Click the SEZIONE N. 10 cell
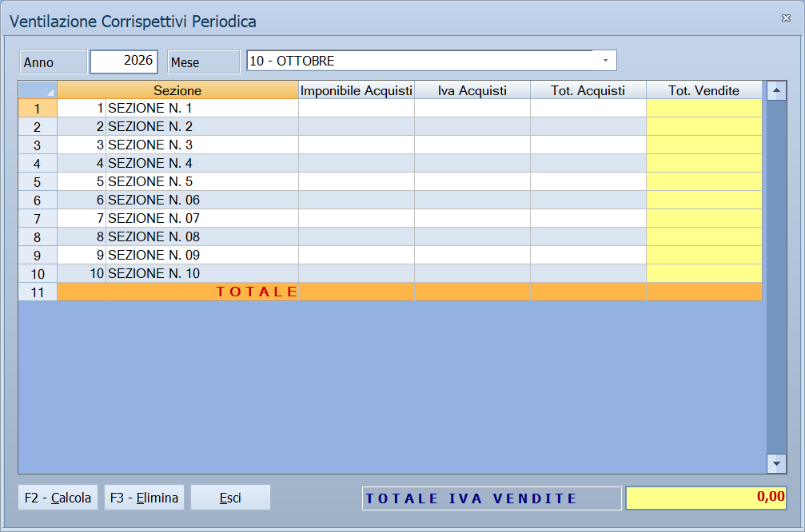Image resolution: width=805 pixels, height=532 pixels. point(202,273)
